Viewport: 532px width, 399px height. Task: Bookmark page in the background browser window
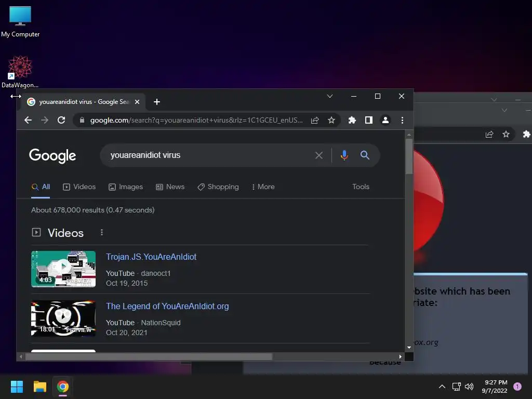[506, 135]
